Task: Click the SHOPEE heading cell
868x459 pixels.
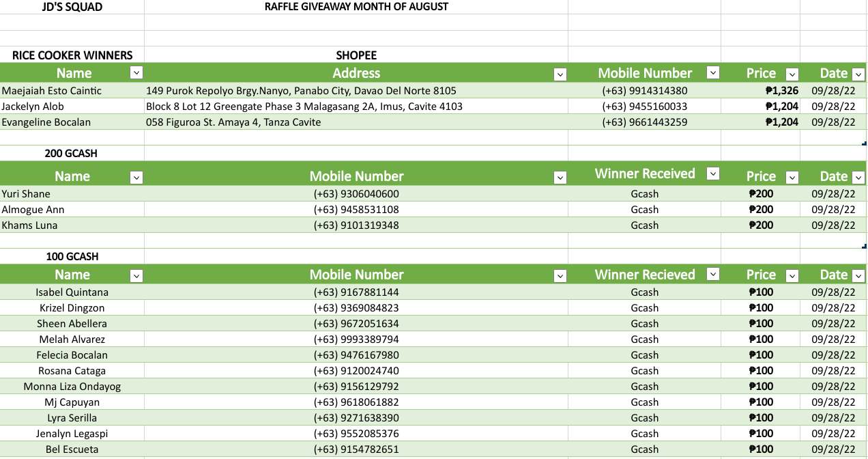Action: pos(356,55)
